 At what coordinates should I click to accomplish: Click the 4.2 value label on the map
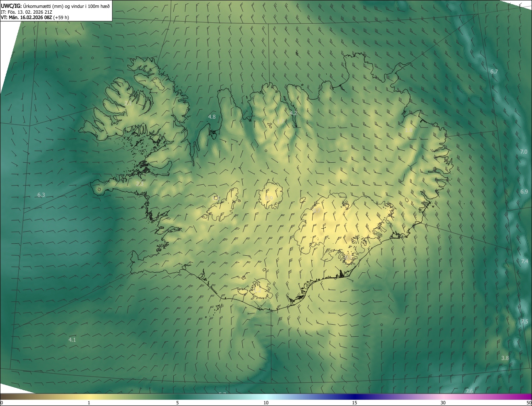[294, 113]
